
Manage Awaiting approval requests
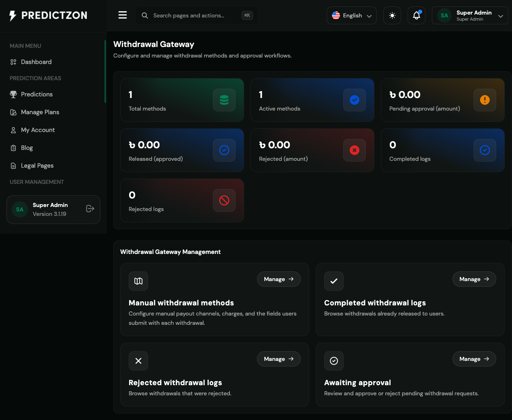pos(474,359)
